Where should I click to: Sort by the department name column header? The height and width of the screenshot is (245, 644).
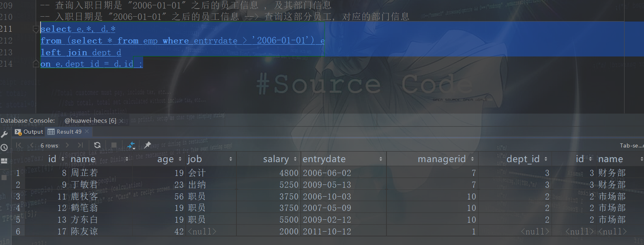(x=620, y=159)
